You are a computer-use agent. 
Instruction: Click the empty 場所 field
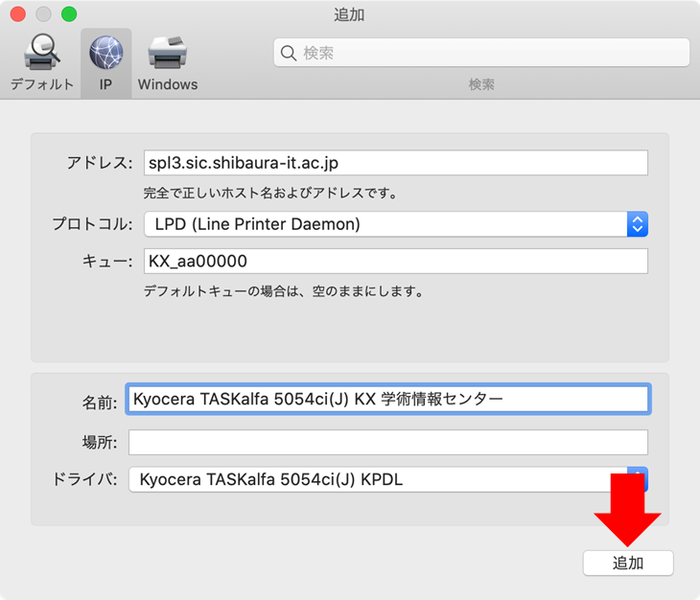[x=388, y=442]
